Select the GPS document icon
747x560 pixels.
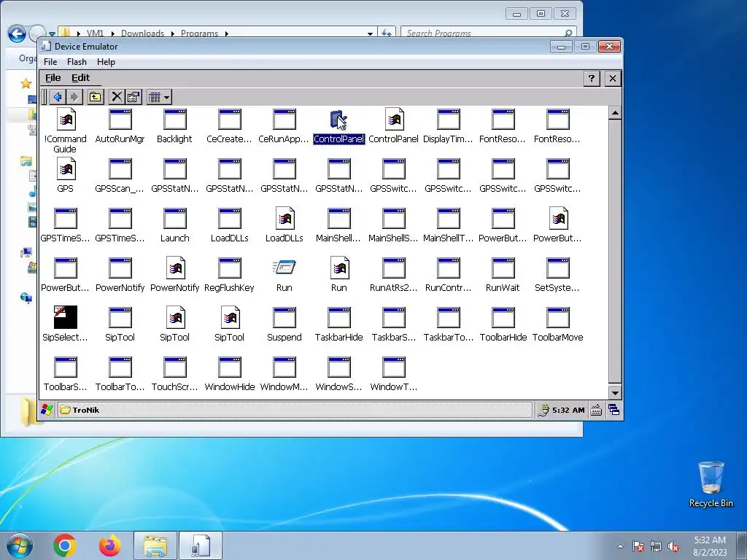point(65,169)
